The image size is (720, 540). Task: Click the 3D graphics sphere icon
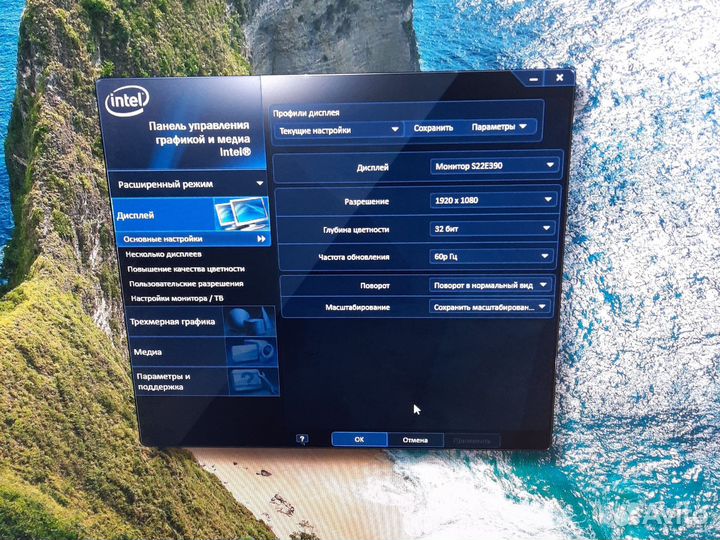(x=249, y=321)
